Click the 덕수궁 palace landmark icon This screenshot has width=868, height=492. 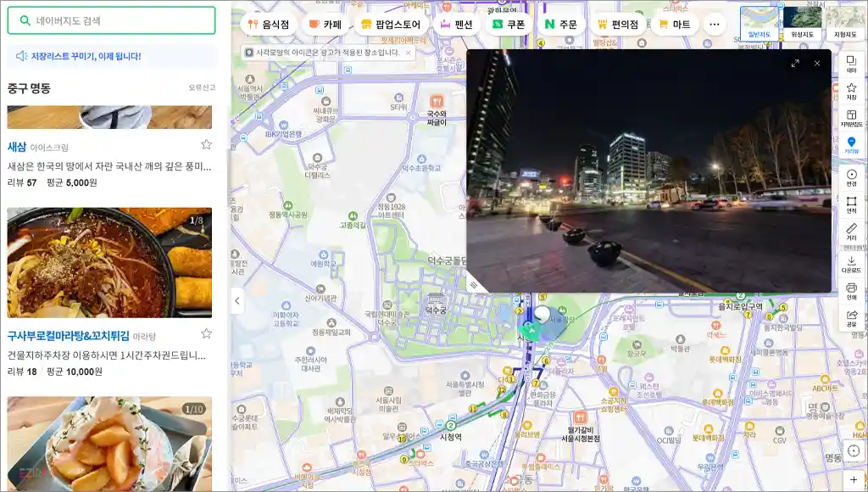tap(437, 299)
